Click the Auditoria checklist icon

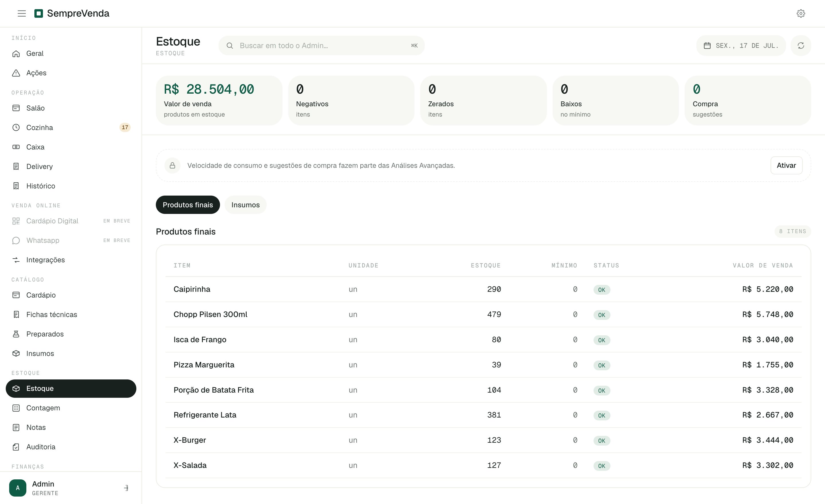pos(16,447)
